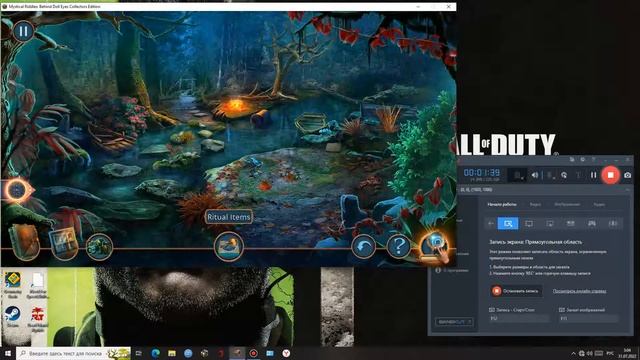This screenshot has width=640, height=360.
Task: Click the Bandicam recording timer 00:01:39
Action: [482, 173]
